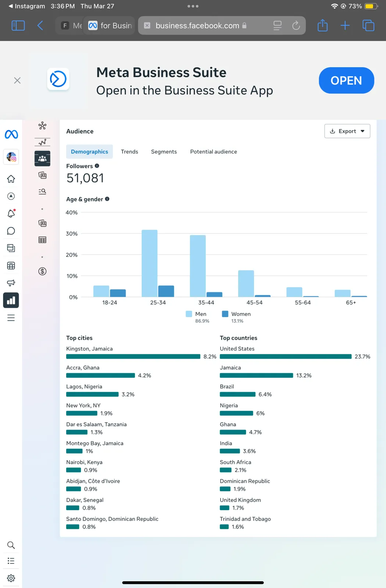The height and width of the screenshot is (588, 386).
Task: Click the Men legend light blue swatch
Action: click(x=189, y=314)
